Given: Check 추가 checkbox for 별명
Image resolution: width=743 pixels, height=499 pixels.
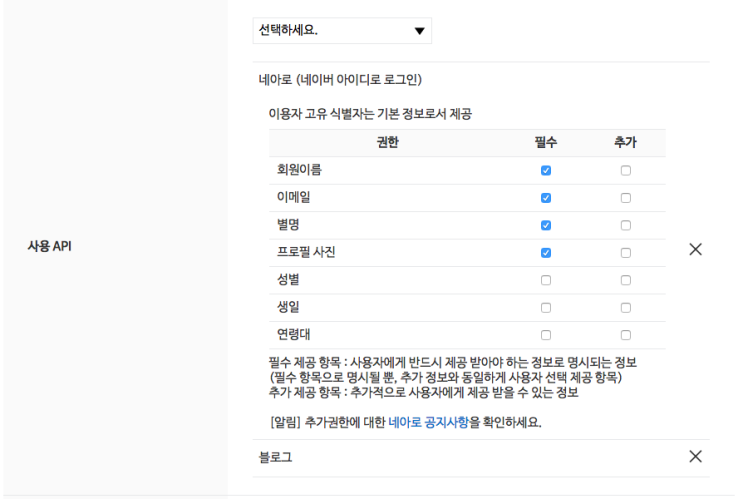Looking at the screenshot, I should tap(625, 226).
